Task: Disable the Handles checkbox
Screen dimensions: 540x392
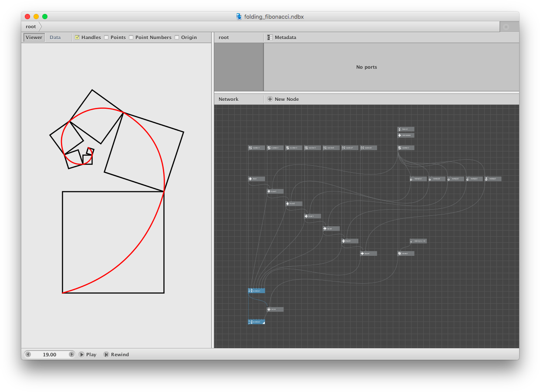Action: click(x=78, y=37)
